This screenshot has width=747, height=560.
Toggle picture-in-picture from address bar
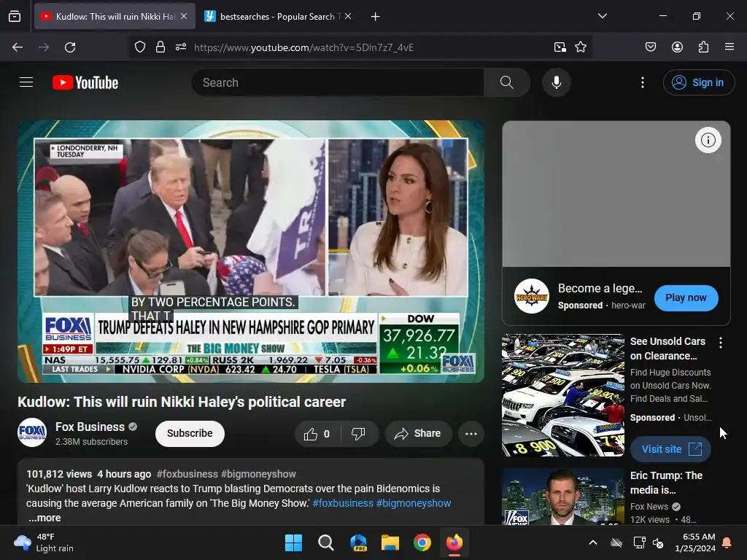(560, 47)
